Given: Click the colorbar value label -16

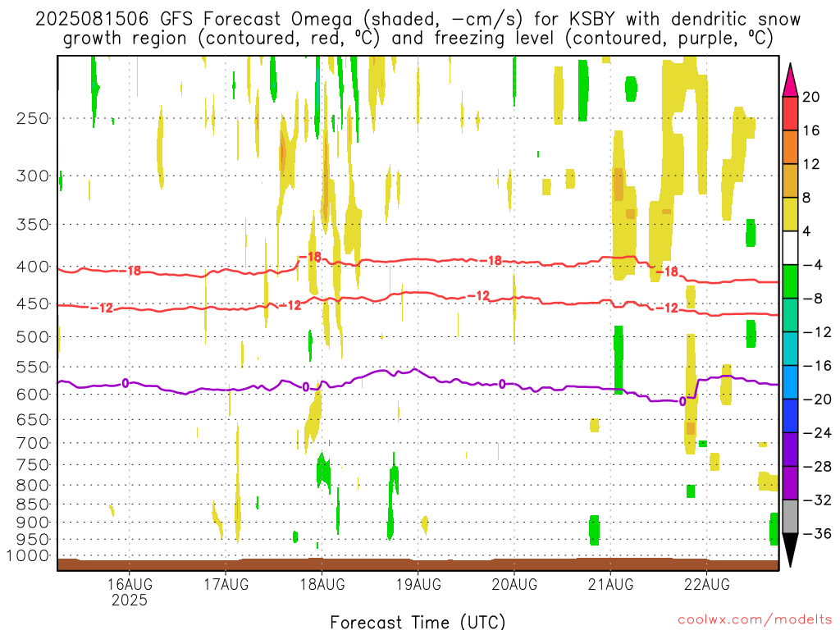Looking at the screenshot, I should [x=817, y=366].
